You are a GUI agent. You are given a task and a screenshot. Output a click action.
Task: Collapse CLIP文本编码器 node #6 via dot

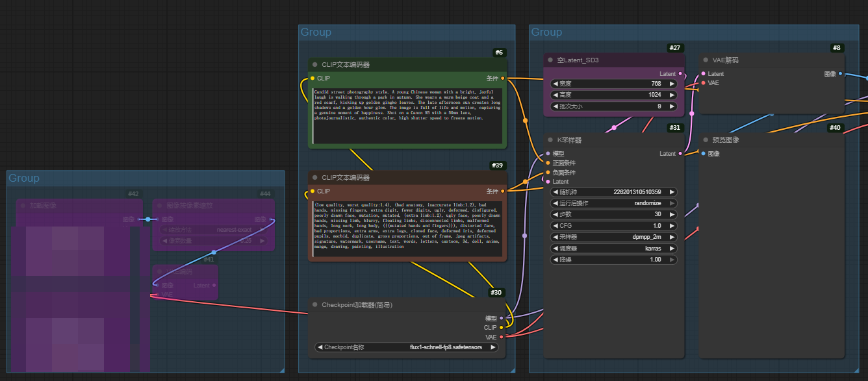pos(314,65)
